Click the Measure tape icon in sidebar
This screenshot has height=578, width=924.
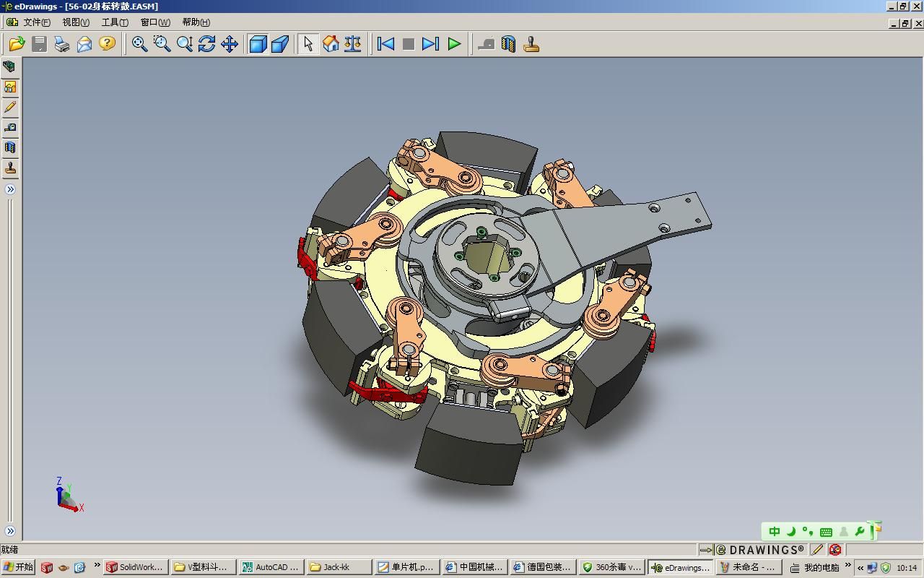tap(10, 128)
